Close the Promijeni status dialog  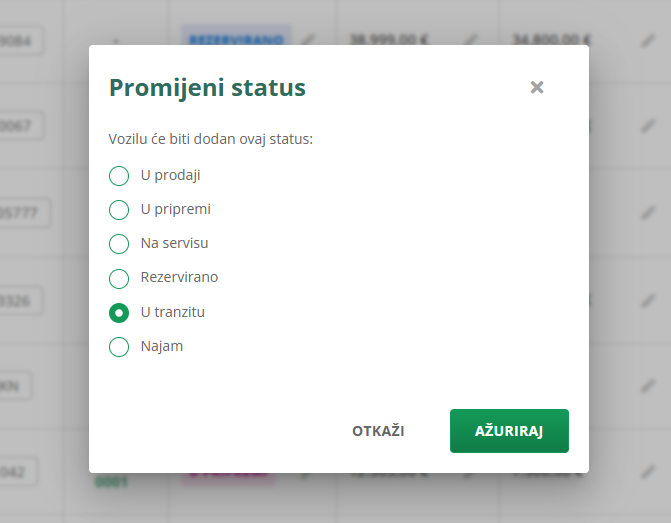537,87
